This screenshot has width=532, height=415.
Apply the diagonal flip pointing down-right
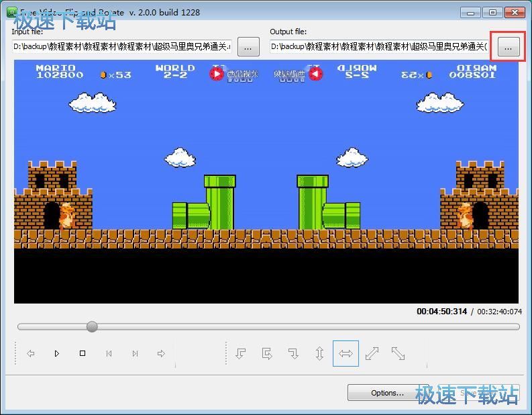point(398,353)
